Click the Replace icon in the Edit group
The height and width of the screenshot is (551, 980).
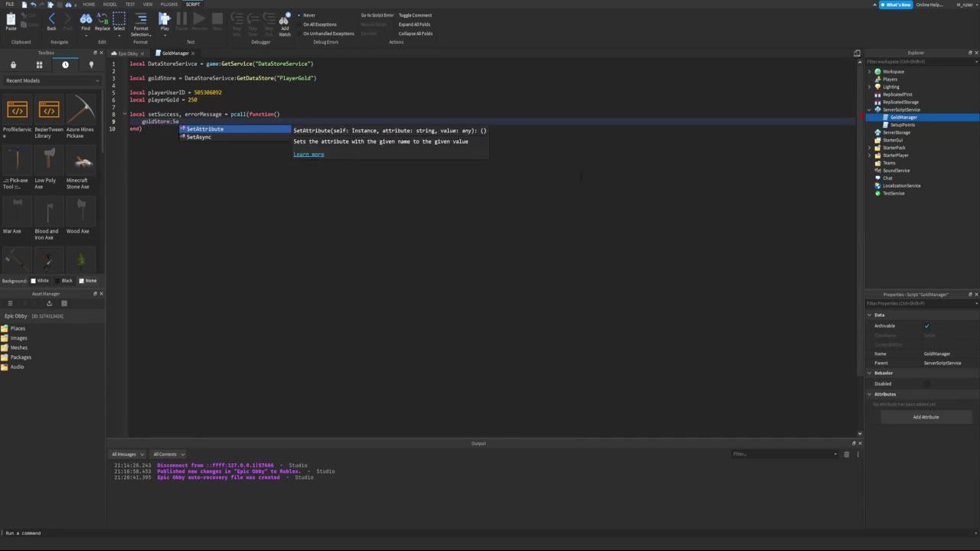[103, 18]
